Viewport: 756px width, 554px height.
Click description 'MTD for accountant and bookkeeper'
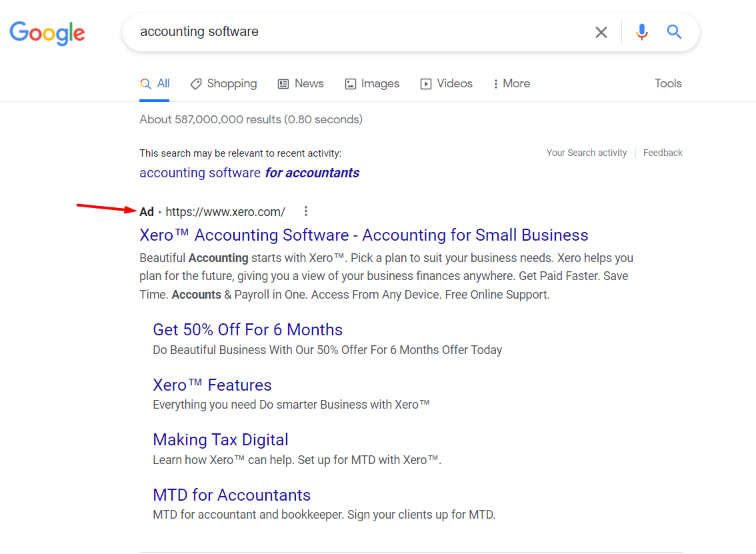[x=324, y=515]
